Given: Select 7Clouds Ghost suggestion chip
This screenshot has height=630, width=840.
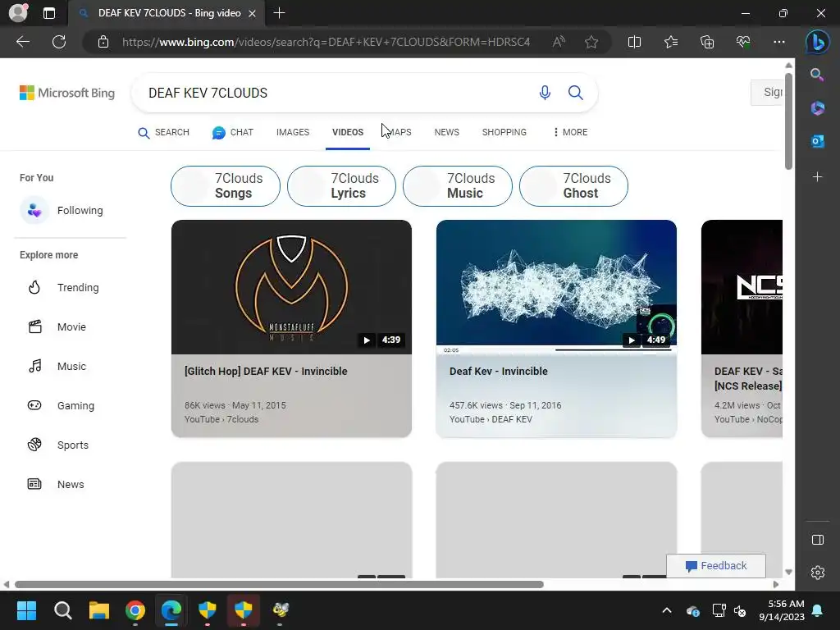Looking at the screenshot, I should (x=573, y=186).
